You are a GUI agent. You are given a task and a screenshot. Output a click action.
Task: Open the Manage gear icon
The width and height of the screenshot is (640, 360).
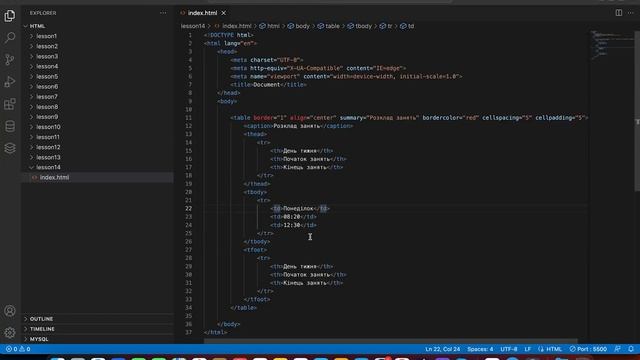tap(10, 333)
